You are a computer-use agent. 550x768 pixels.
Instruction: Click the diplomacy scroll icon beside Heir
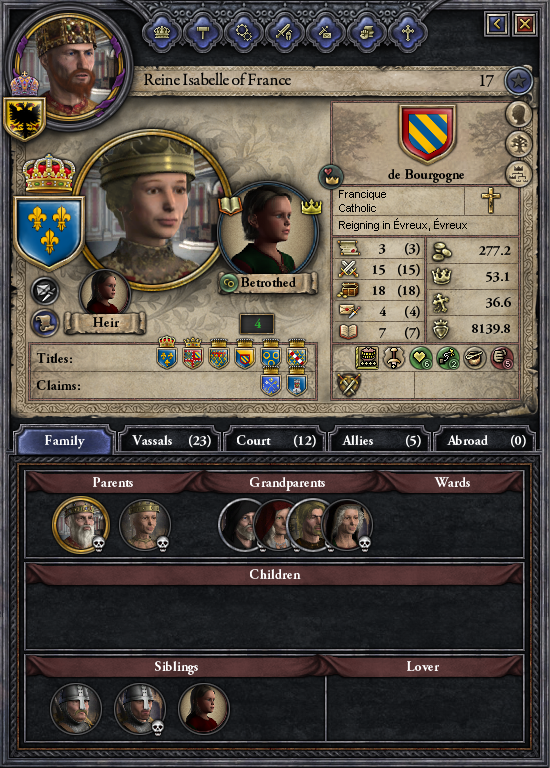tap(45, 323)
